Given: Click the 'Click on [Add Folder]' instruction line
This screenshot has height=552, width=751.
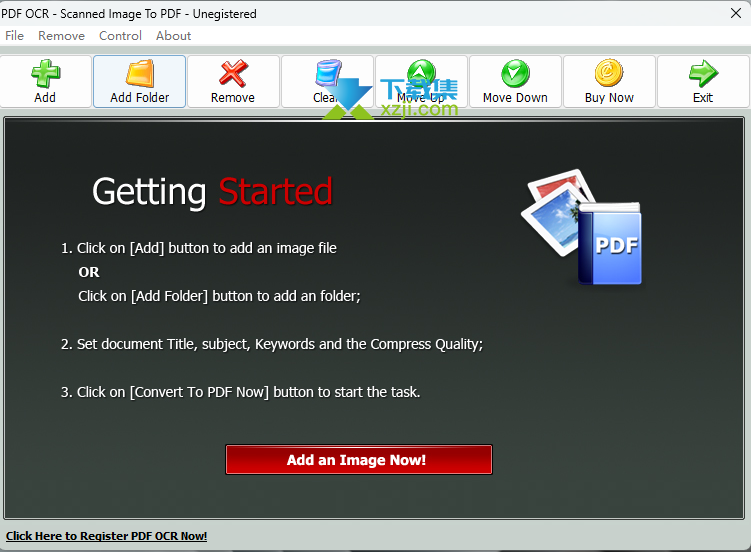Looking at the screenshot, I should click(x=219, y=296).
